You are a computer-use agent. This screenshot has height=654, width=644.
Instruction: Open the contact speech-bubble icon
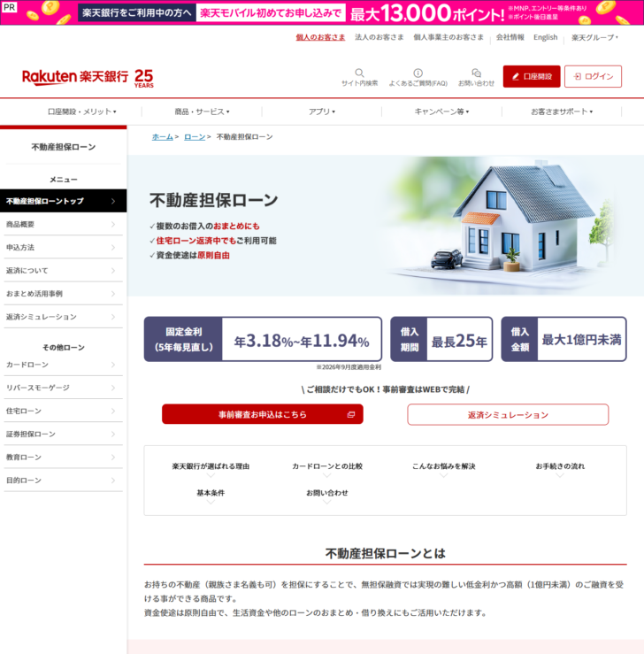[x=476, y=73]
